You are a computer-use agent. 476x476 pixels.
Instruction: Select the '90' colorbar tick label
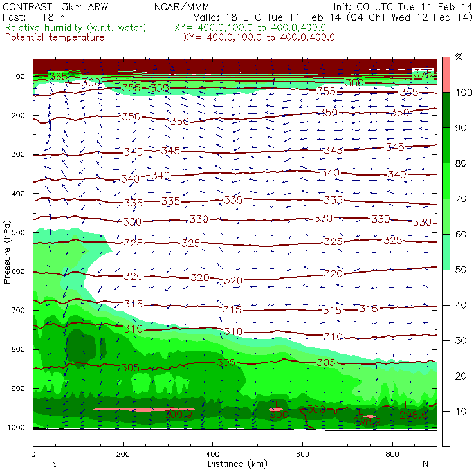[461, 128]
